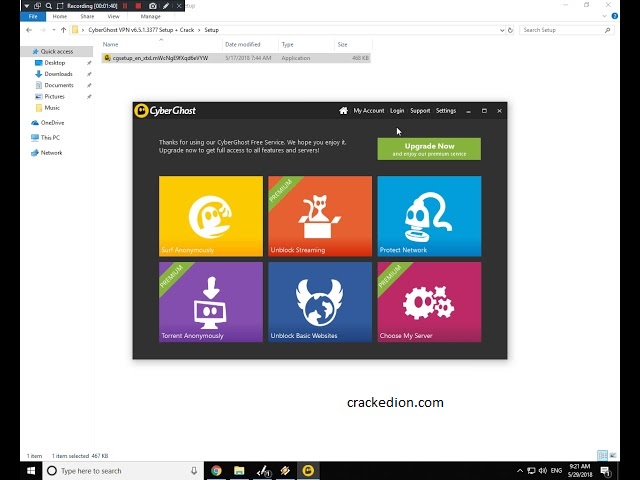
Task: Switch Explorer to large icons view
Action: pyautogui.click(x=613, y=455)
